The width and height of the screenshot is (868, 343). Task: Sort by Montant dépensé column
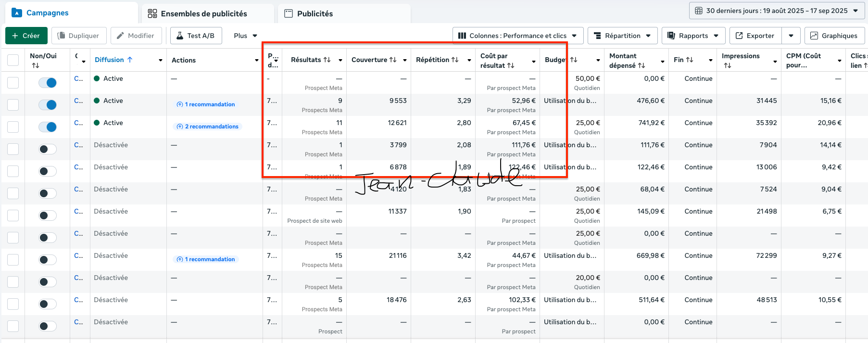tap(627, 61)
